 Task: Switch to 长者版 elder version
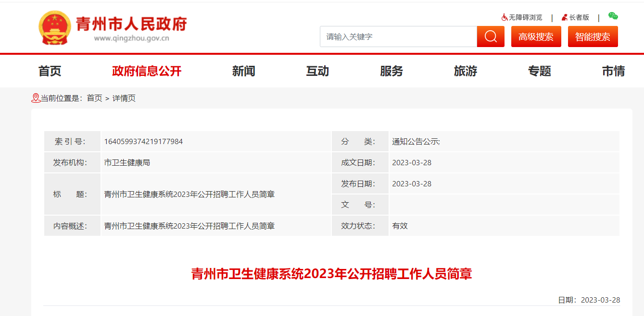click(x=579, y=17)
